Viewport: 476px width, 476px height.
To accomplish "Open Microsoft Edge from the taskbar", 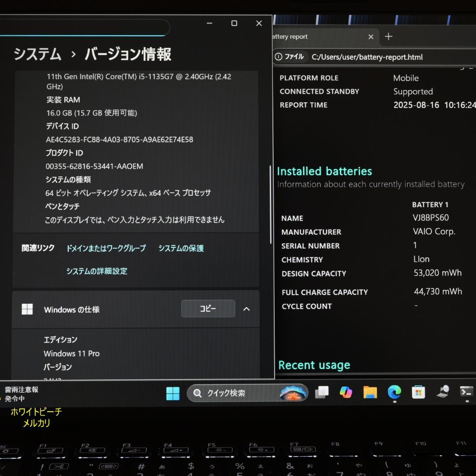I will click(394, 393).
